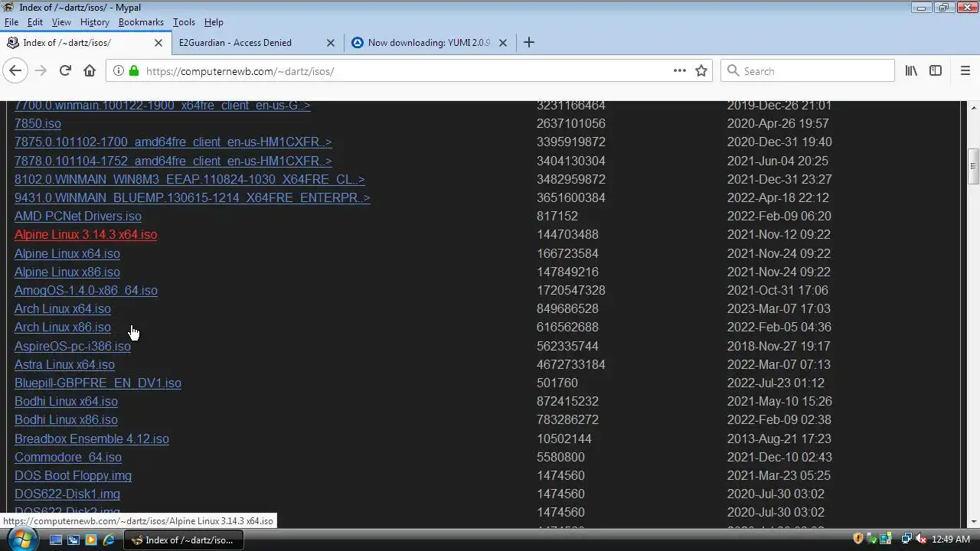Viewport: 980px width, 551px height.
Task: Download Alpine Linux x64.iso
Action: coord(67,253)
